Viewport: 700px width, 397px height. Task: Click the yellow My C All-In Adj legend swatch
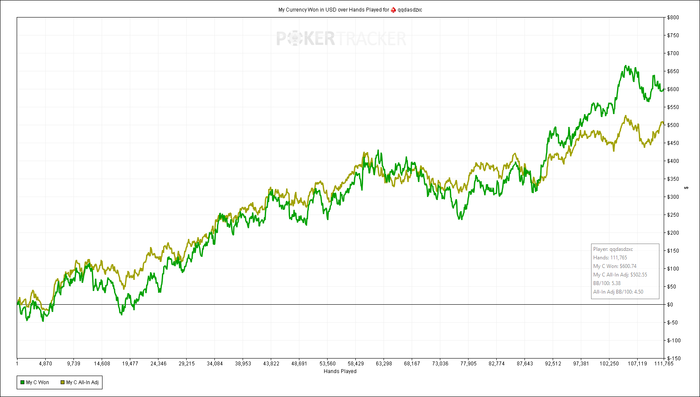click(x=62, y=382)
